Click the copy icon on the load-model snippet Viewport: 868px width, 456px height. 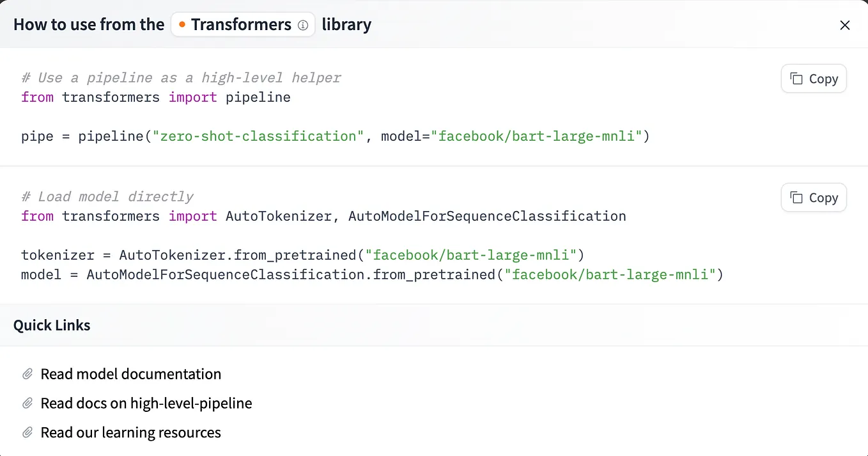(795, 197)
